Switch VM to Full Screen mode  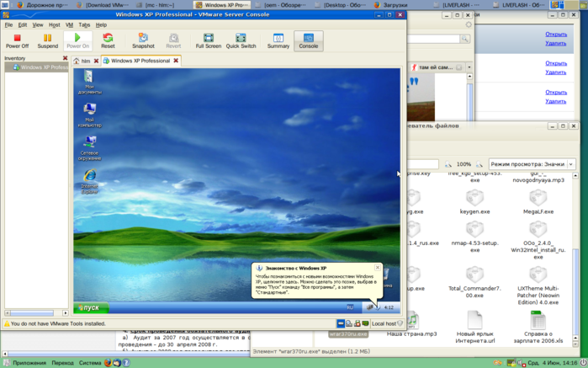tap(209, 41)
